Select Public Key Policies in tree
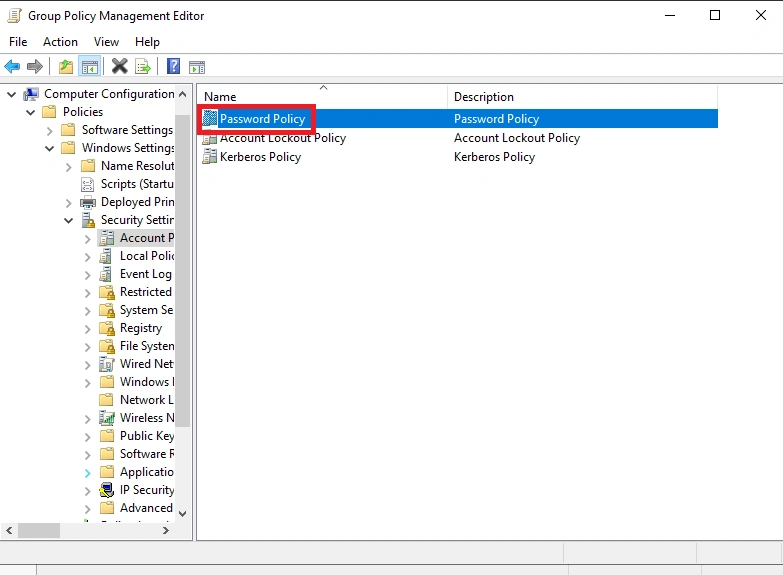This screenshot has width=783, height=575. [x=147, y=436]
